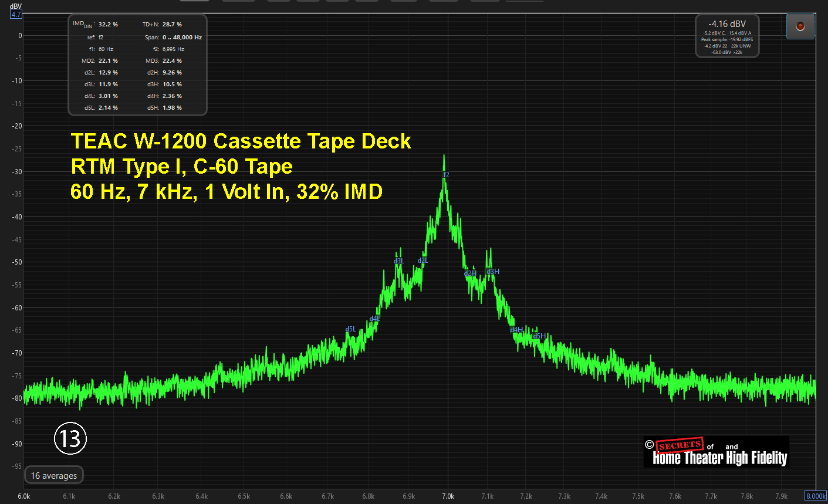Click the MD2 '22.1 %' value

coord(108,61)
